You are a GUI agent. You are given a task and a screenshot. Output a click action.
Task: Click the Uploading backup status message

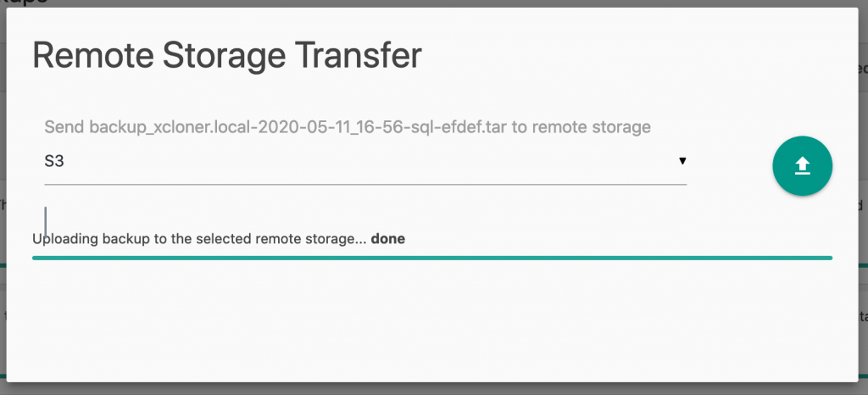pos(219,239)
